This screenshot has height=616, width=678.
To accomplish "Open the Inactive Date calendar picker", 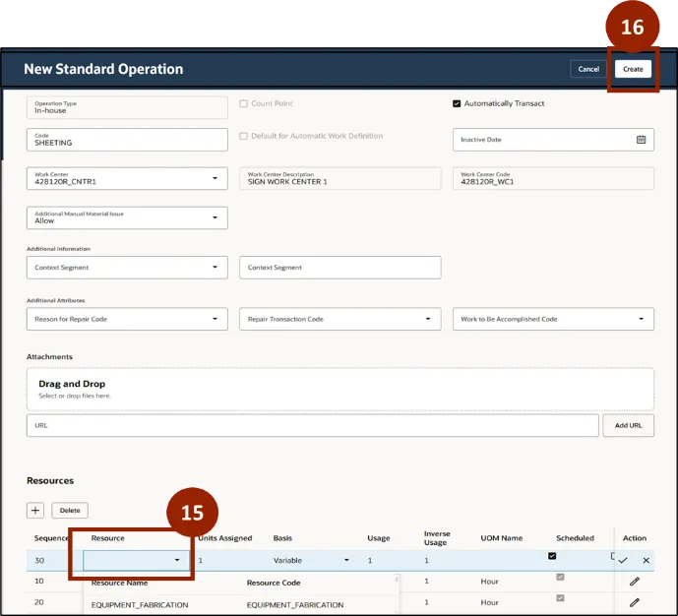I will click(641, 140).
